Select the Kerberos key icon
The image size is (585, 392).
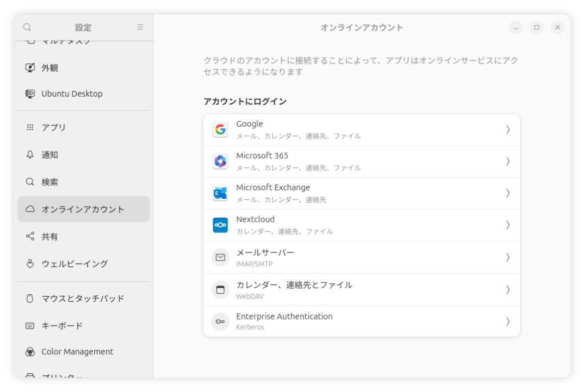[221, 321]
